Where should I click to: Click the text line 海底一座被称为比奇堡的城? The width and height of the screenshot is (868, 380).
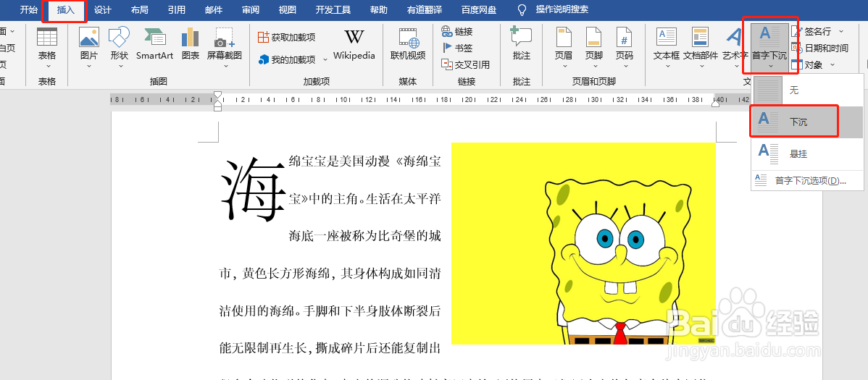pos(364,236)
